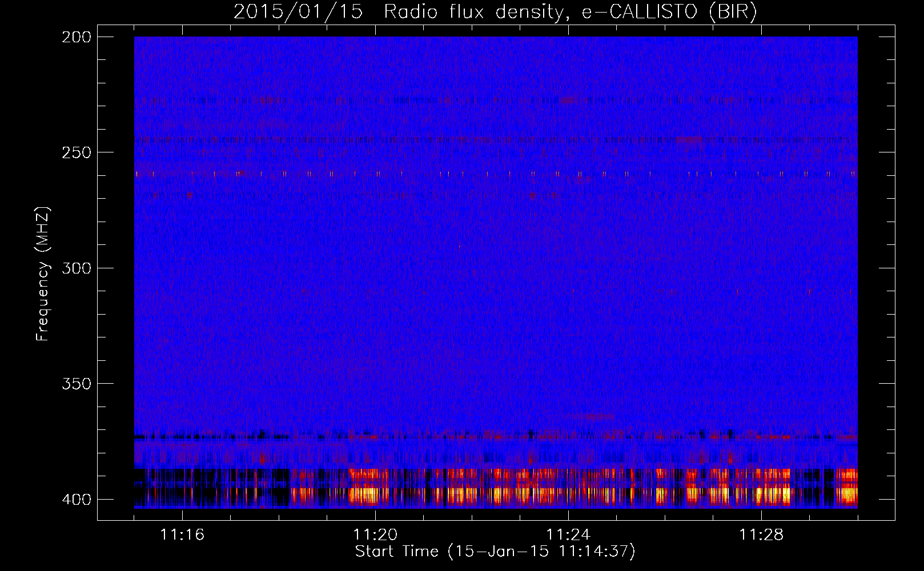Click the 350 frequency tick label
Image resolution: width=924 pixels, height=571 pixels.
[76, 384]
